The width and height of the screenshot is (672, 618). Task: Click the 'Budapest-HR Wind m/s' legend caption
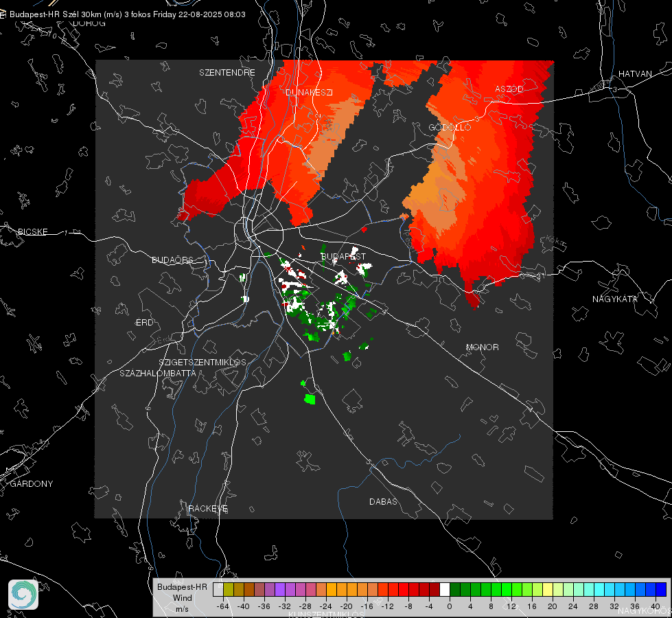(182, 597)
